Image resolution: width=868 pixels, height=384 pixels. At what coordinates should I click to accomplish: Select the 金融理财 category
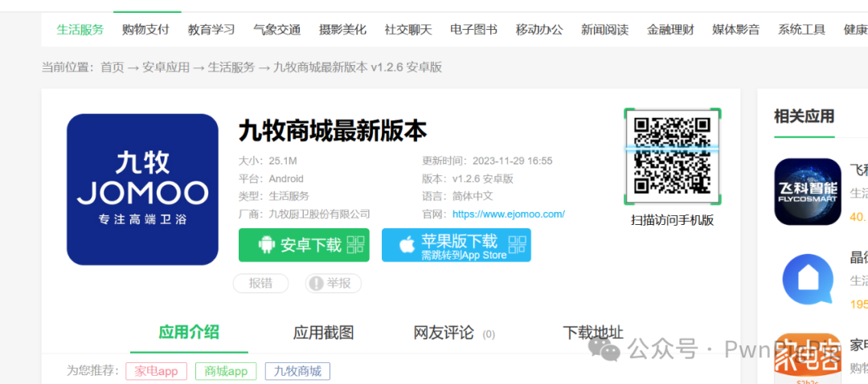[x=670, y=30]
